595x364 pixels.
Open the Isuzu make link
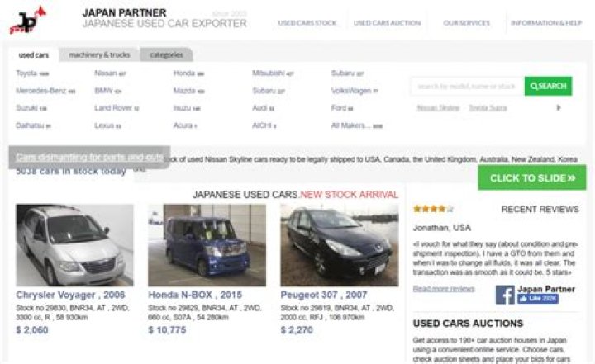coord(187,108)
